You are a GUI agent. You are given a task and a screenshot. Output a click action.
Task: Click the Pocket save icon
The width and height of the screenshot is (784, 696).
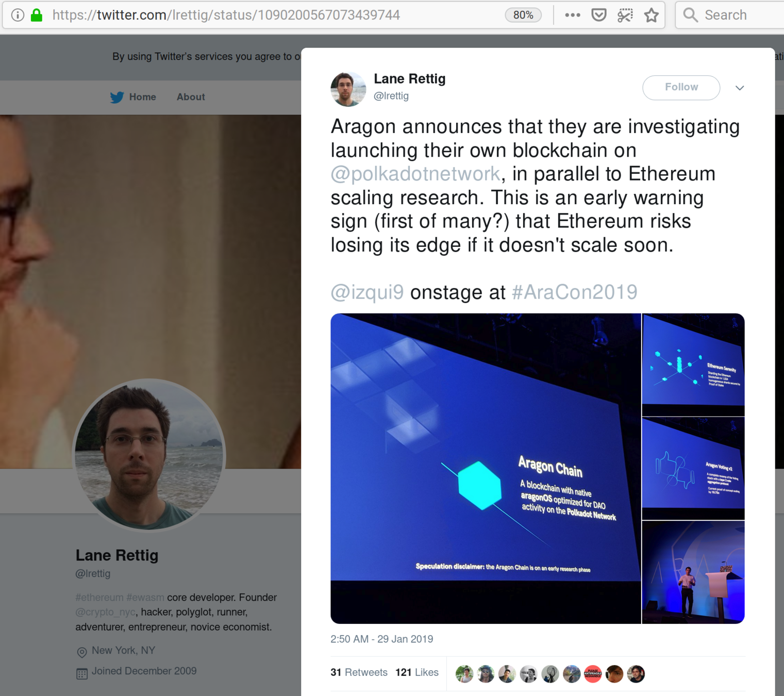[599, 15]
